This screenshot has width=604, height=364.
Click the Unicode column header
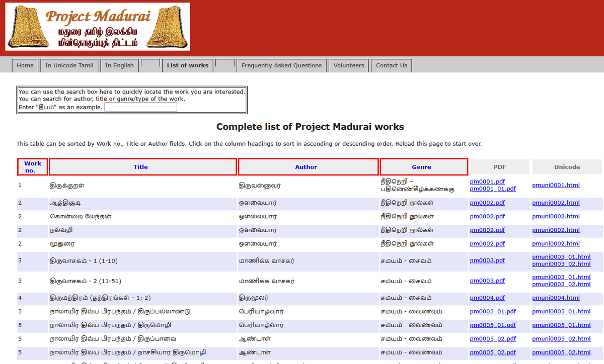[x=567, y=167]
